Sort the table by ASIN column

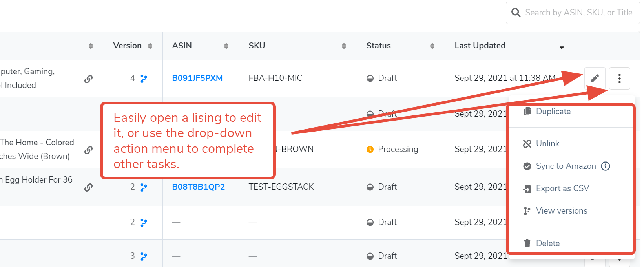point(226,46)
